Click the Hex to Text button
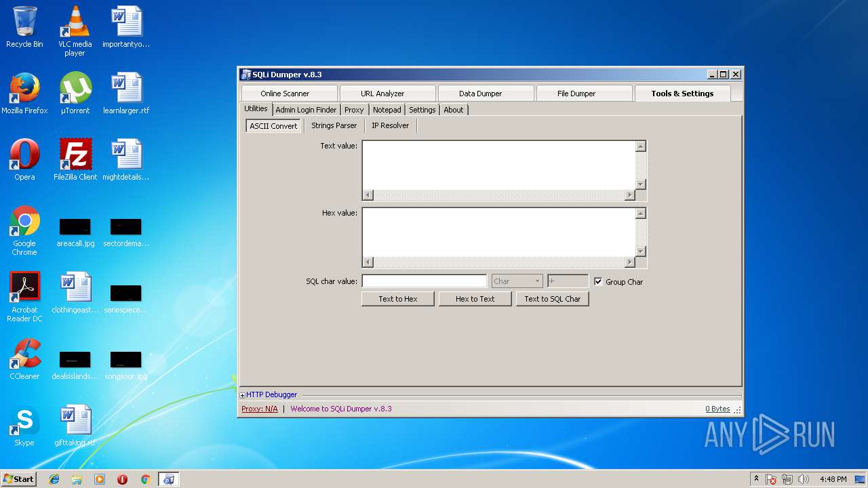This screenshot has height=488, width=868. click(x=475, y=299)
